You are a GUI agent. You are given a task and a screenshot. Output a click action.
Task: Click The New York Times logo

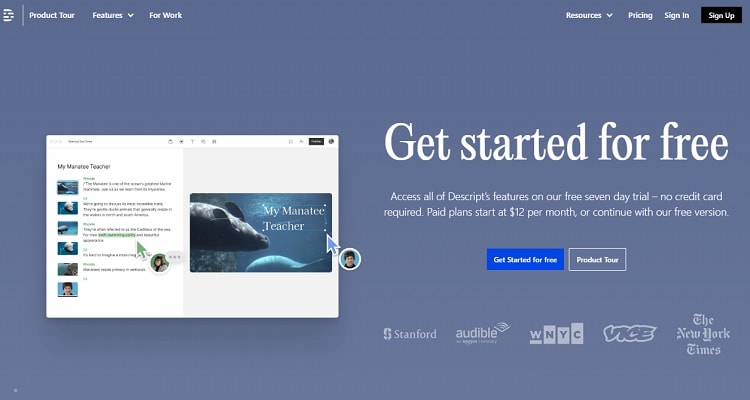tap(703, 334)
